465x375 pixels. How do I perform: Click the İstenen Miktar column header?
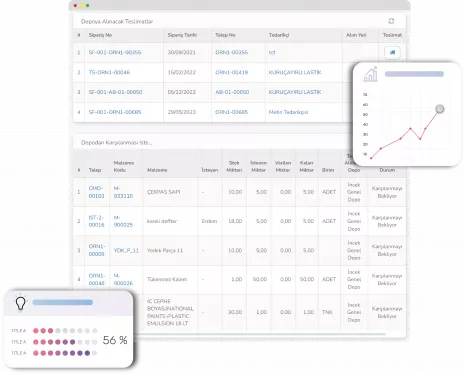[258, 166]
